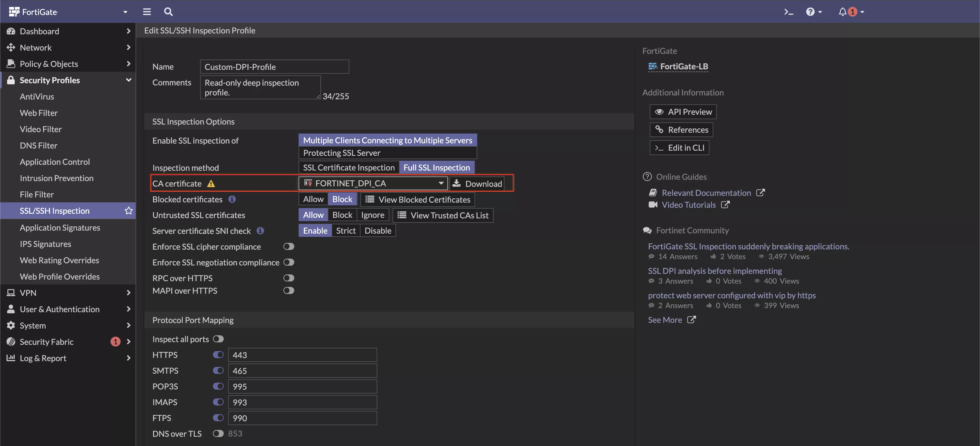Open the help question mark menu
This screenshot has width=980, height=446.
click(814, 12)
